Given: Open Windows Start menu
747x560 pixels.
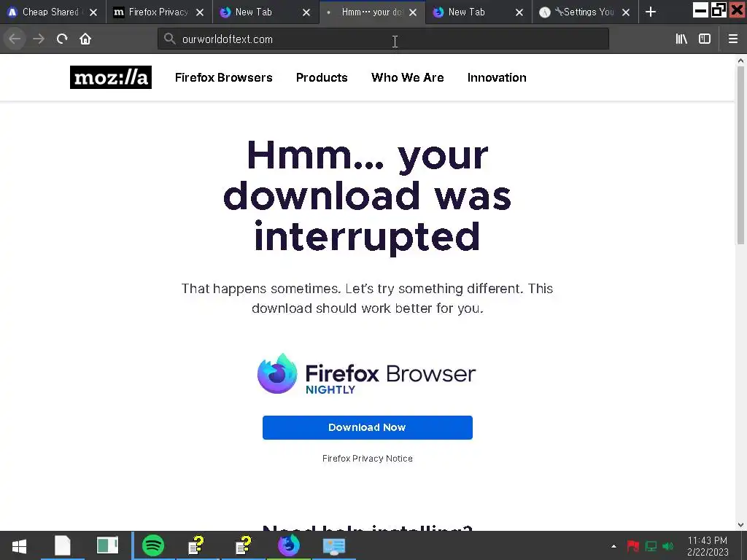Looking at the screenshot, I should (19, 545).
